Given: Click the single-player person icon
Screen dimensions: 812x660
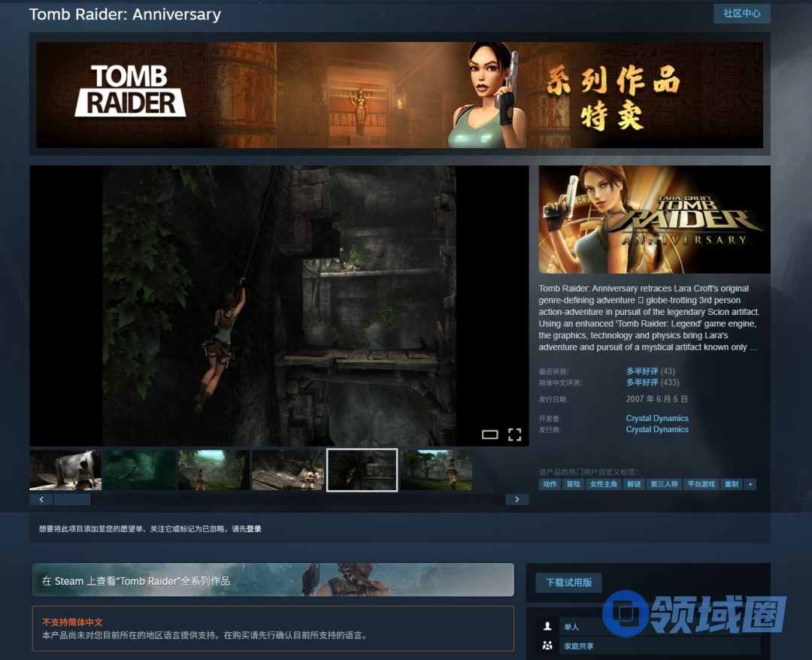Looking at the screenshot, I should click(x=547, y=626).
